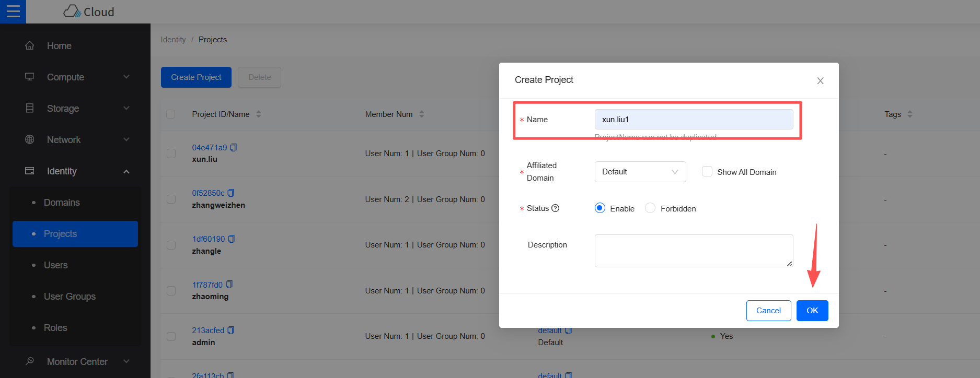Open Users submenu item
The width and height of the screenshot is (980, 378).
[75, 265]
